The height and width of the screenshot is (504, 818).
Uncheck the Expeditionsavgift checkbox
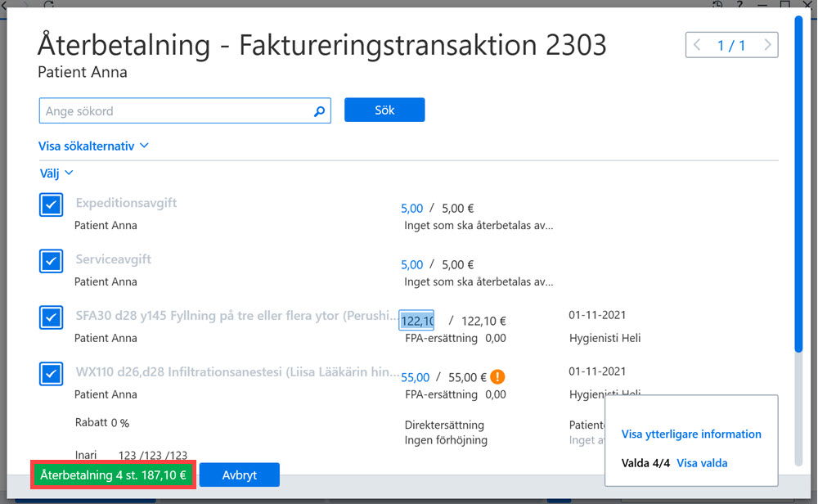coord(51,205)
